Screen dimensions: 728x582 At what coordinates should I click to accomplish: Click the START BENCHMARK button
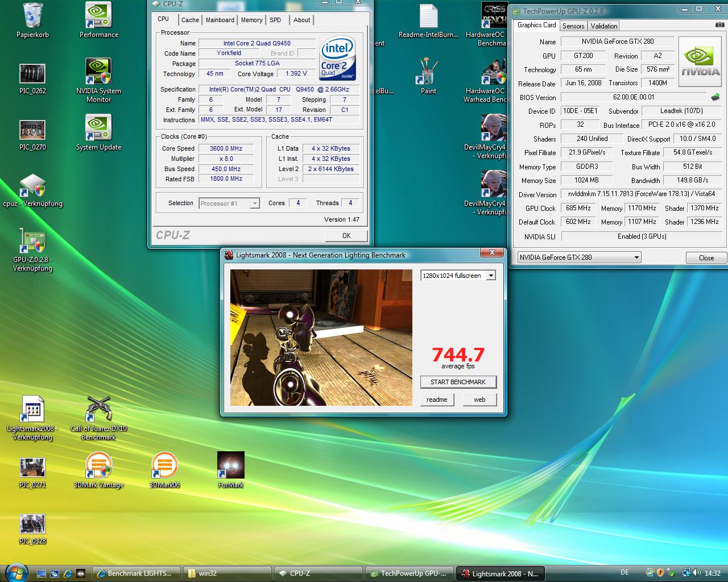click(458, 382)
